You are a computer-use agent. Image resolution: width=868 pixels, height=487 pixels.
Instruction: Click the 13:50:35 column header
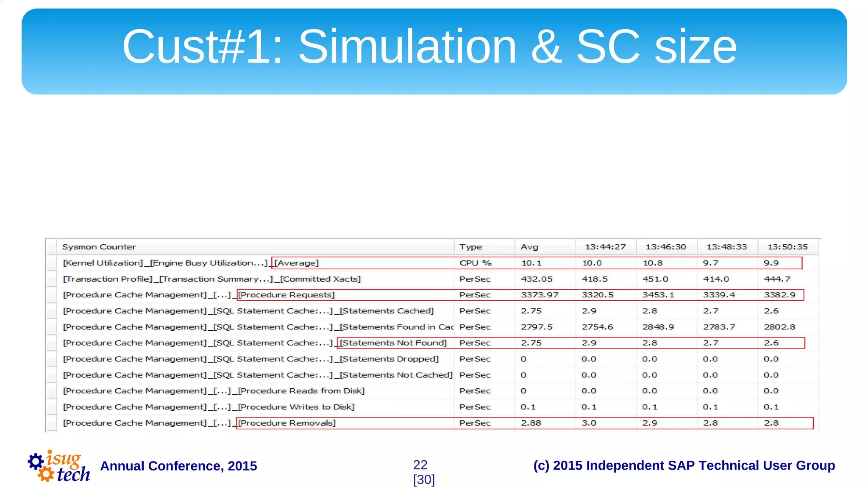(788, 247)
